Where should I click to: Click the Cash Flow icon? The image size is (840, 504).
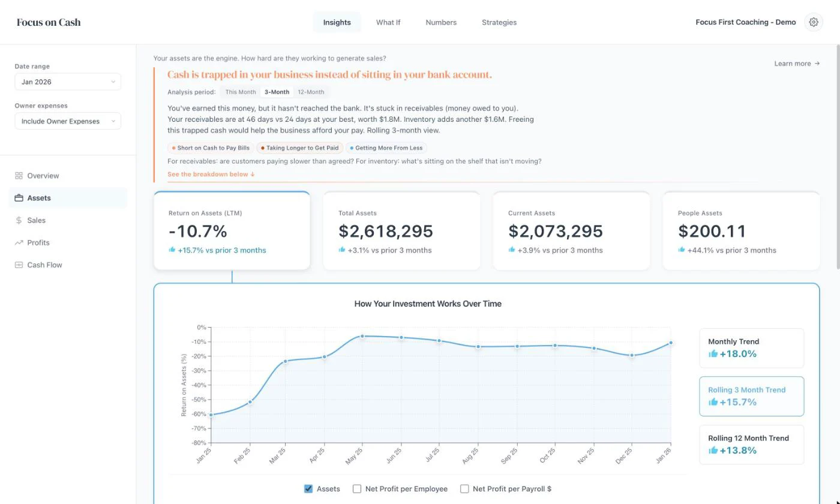pyautogui.click(x=19, y=265)
